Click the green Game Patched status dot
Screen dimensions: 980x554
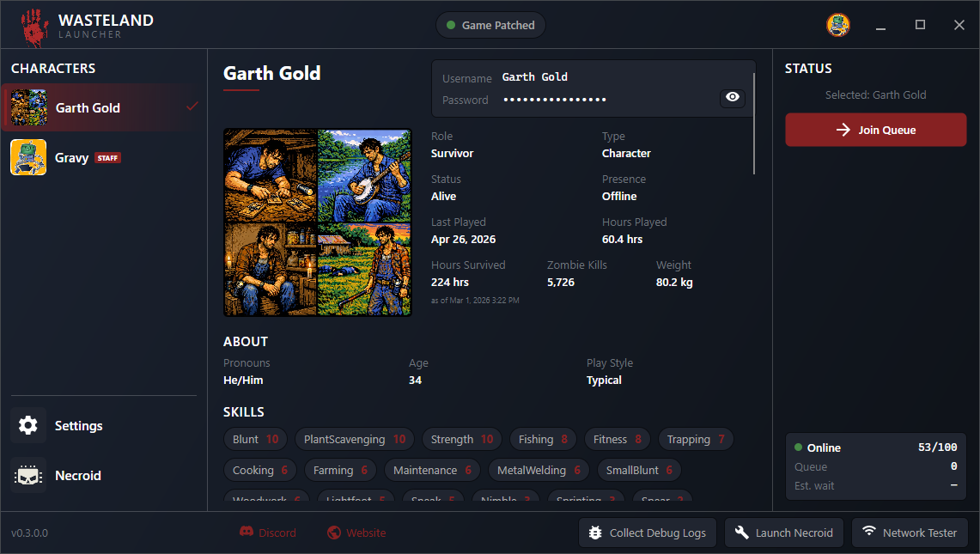[x=451, y=25]
